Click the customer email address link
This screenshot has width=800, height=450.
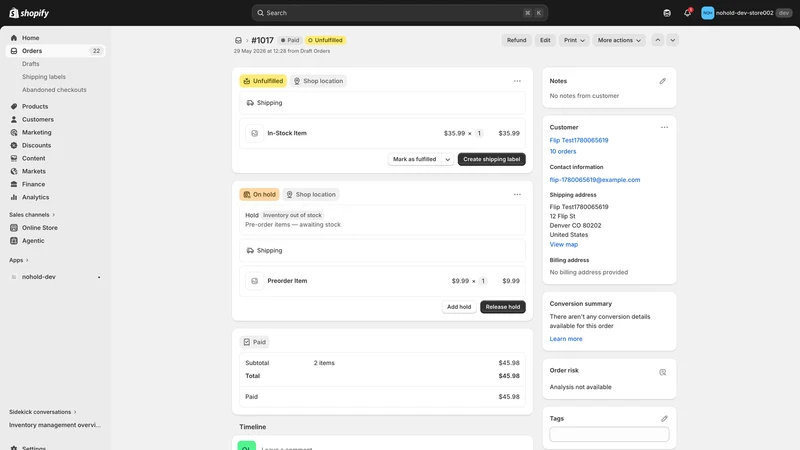pos(594,180)
